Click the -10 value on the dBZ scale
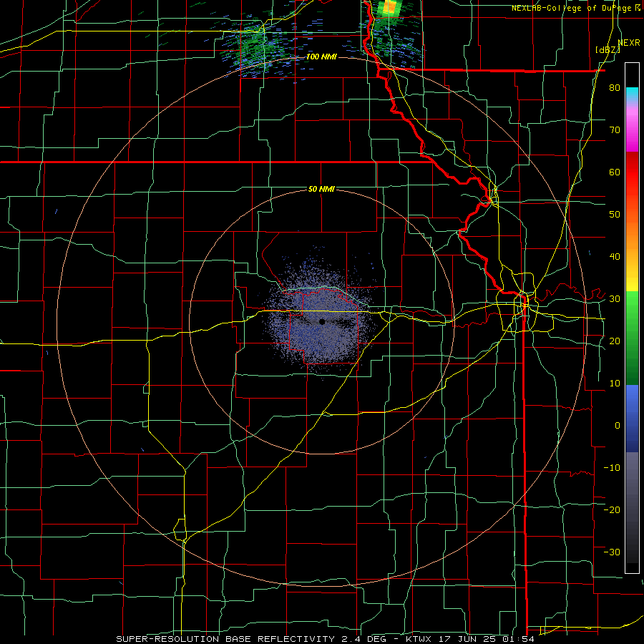 [x=612, y=468]
